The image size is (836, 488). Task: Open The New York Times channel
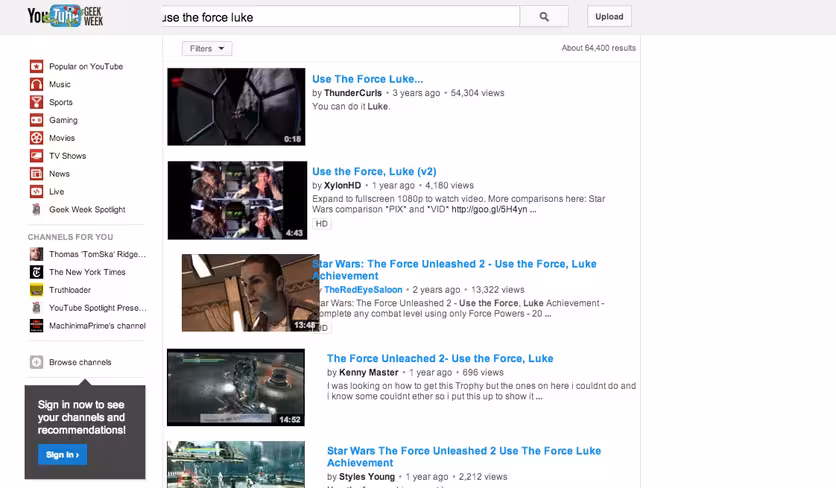87,272
